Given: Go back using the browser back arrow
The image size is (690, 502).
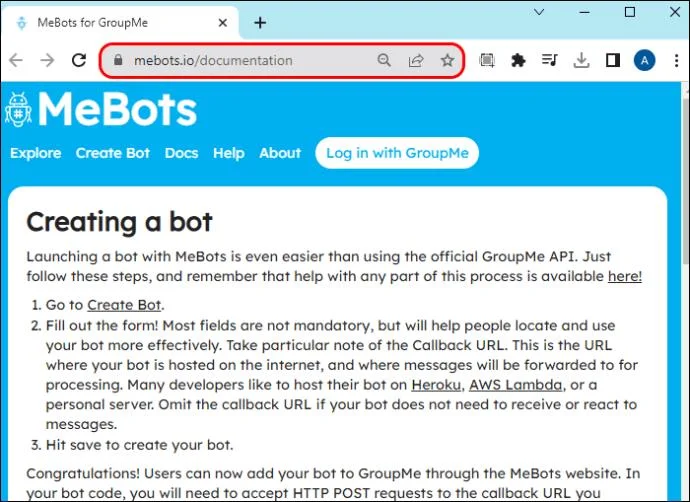Looking at the screenshot, I should pos(16,60).
